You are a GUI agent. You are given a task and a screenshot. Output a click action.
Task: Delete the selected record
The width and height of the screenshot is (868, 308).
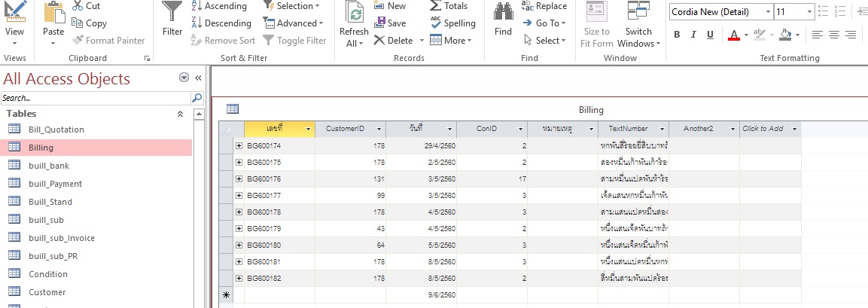pyautogui.click(x=393, y=41)
